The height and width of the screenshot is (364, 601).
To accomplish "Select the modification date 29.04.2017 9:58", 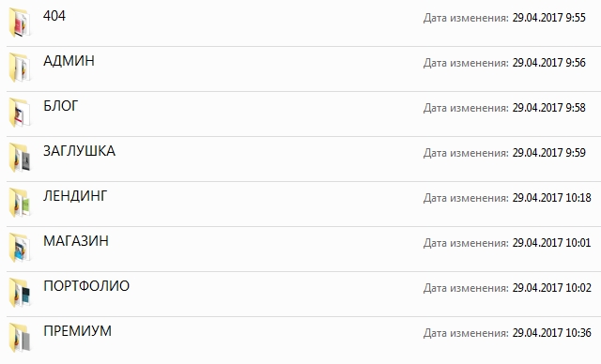I will [x=548, y=108].
